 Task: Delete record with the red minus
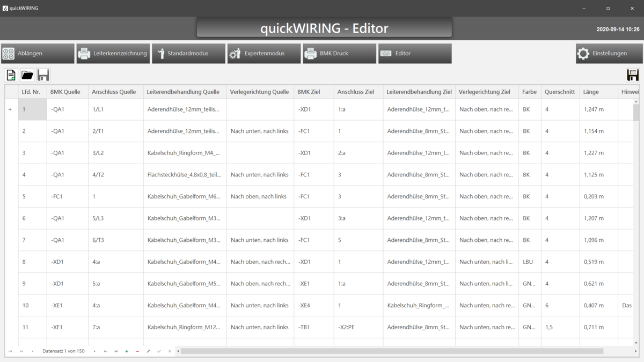point(137,351)
